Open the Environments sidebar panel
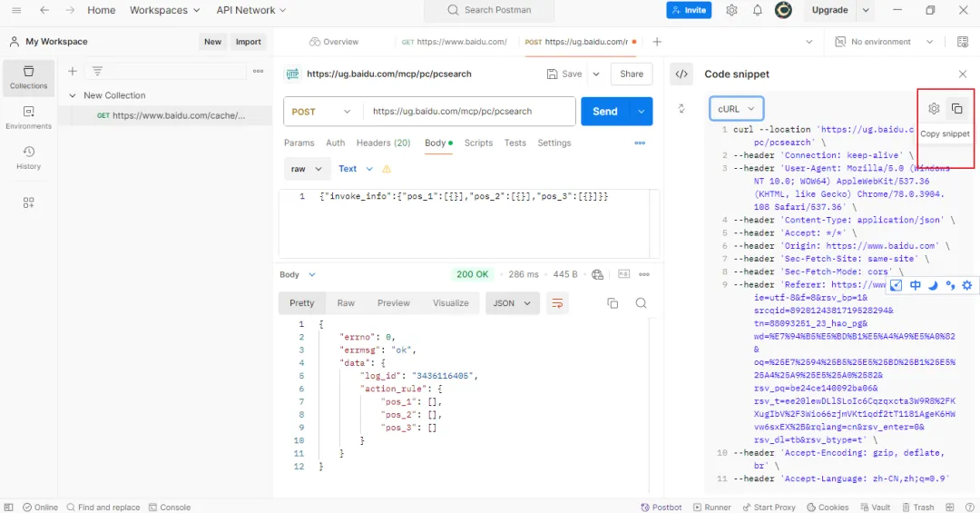This screenshot has width=980, height=513. coord(28,118)
